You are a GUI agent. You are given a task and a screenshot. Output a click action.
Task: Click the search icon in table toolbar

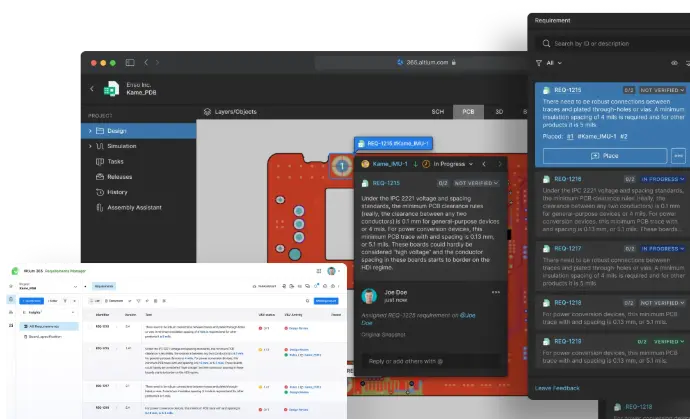(307, 301)
